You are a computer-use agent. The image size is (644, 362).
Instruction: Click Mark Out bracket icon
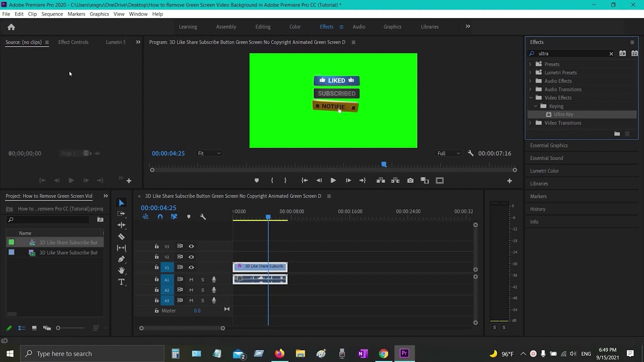tap(285, 180)
